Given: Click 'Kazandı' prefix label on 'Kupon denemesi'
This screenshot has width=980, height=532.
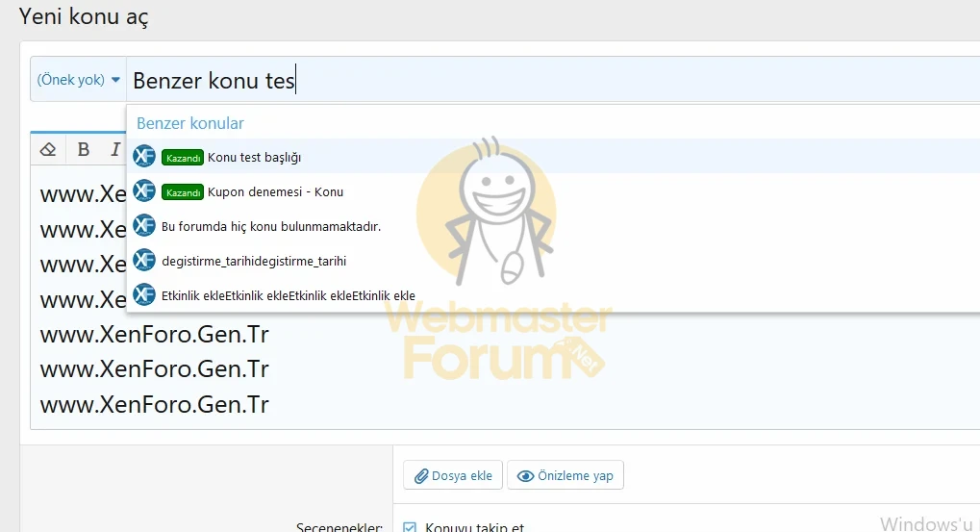Looking at the screenshot, I should [x=183, y=192].
